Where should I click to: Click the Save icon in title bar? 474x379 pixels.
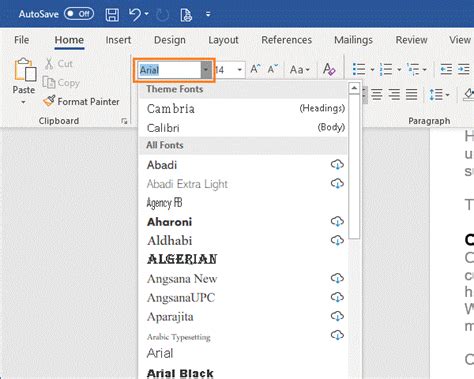click(x=112, y=15)
